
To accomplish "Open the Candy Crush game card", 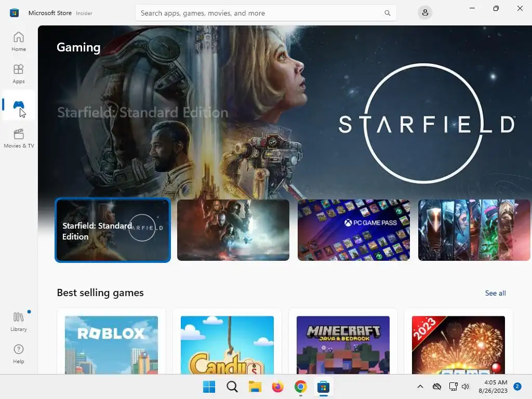I will tap(228, 342).
